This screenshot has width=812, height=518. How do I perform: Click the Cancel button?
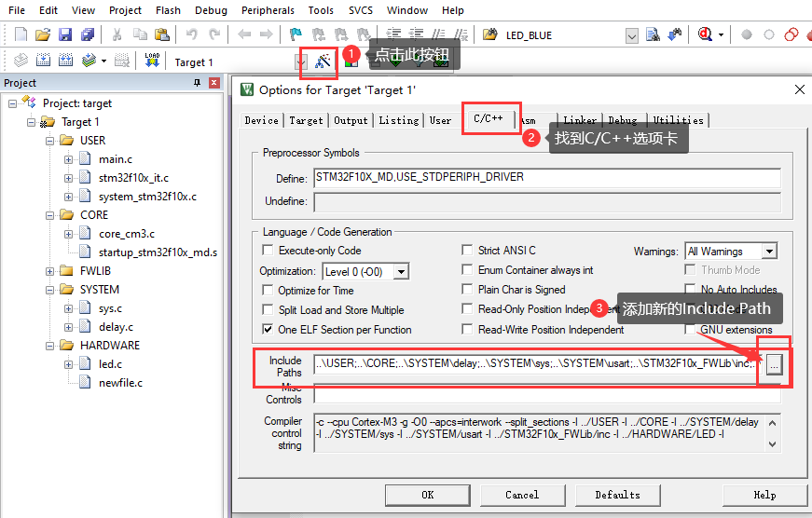(522, 496)
